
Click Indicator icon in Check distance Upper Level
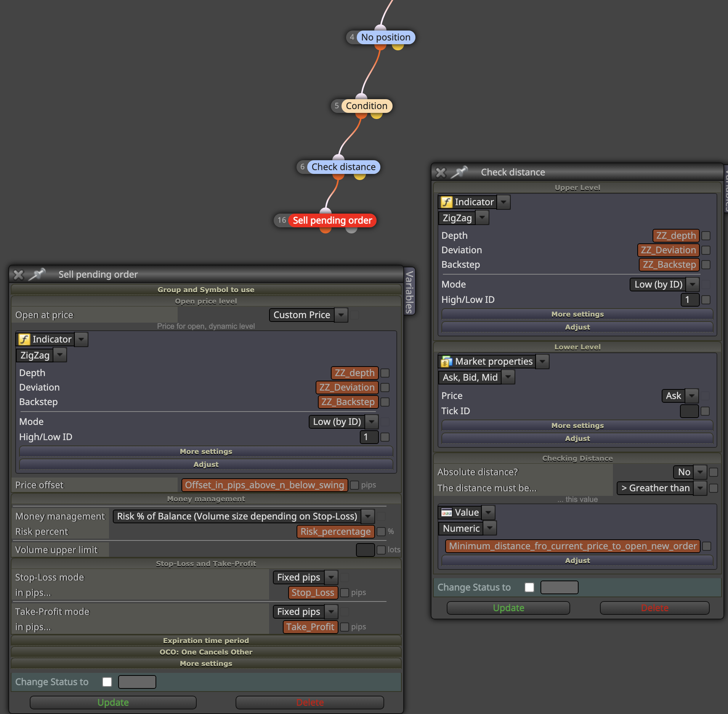click(447, 202)
